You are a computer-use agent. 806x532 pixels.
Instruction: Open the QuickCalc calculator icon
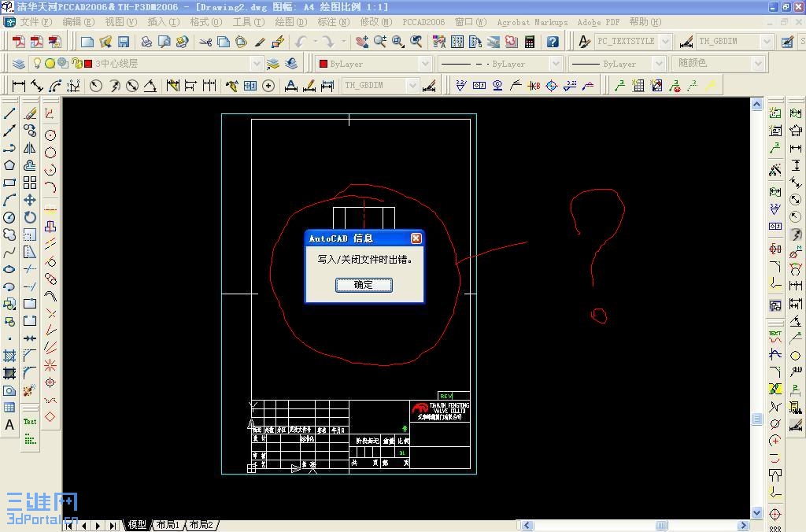tap(530, 42)
